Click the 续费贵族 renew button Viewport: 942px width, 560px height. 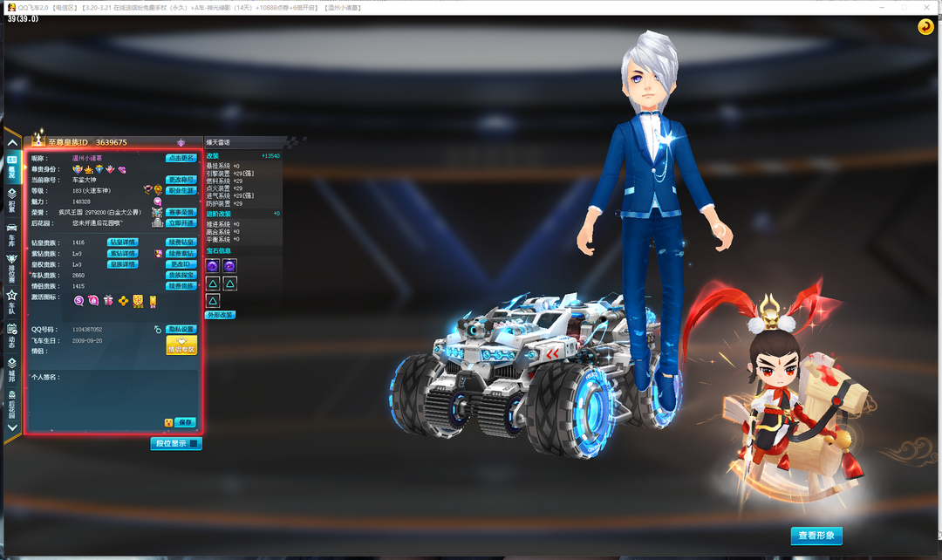pos(181,286)
